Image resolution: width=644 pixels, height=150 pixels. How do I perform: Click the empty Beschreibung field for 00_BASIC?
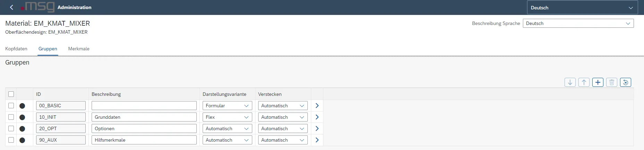[x=144, y=106]
